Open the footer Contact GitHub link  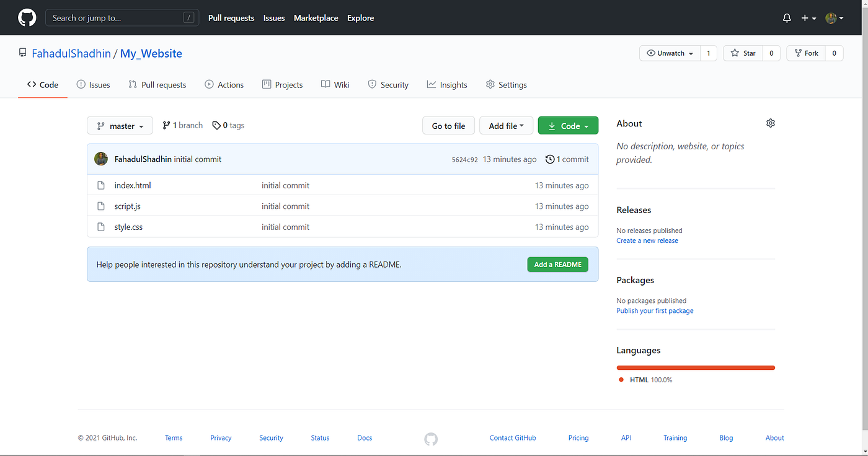pos(513,437)
